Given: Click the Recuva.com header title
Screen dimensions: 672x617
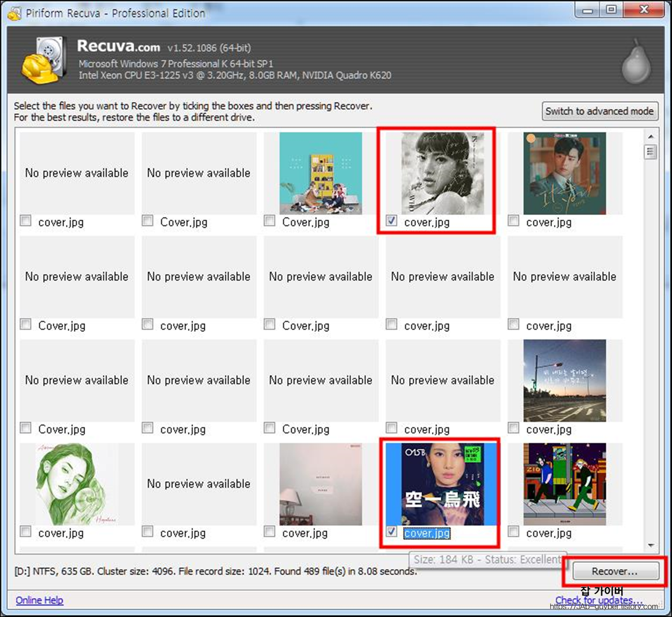Looking at the screenshot, I should tap(119, 46).
